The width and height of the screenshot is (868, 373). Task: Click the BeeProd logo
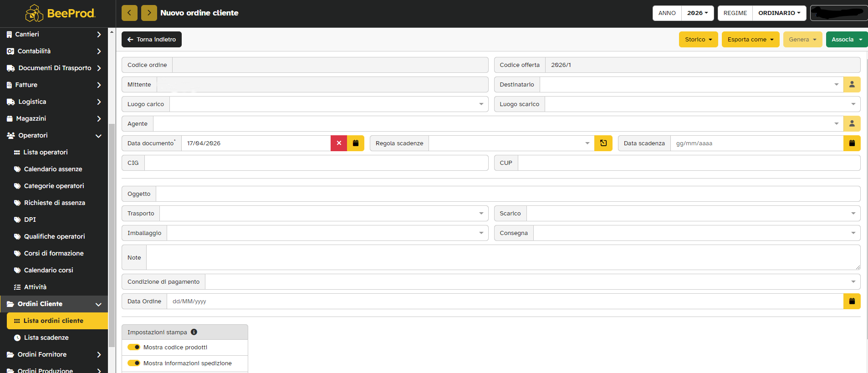click(60, 13)
